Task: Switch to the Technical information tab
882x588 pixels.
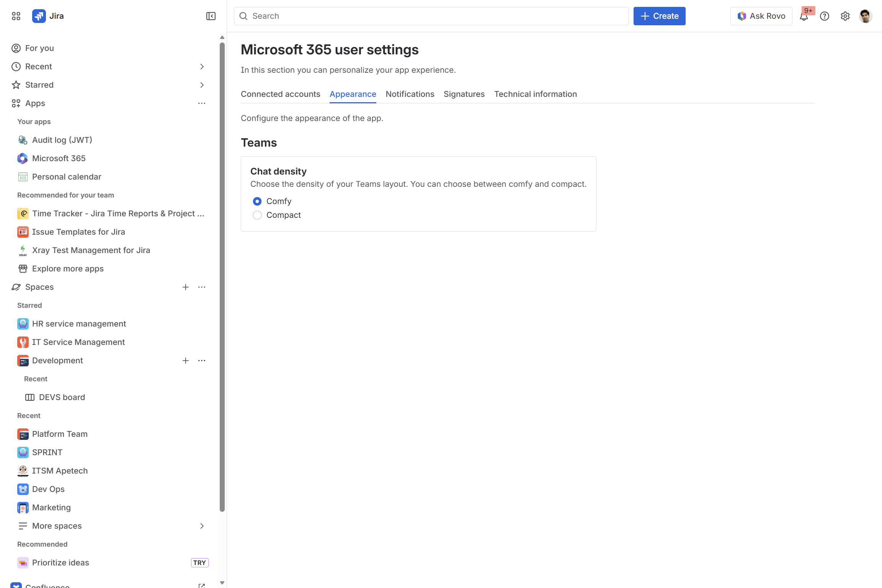Action: pyautogui.click(x=536, y=94)
